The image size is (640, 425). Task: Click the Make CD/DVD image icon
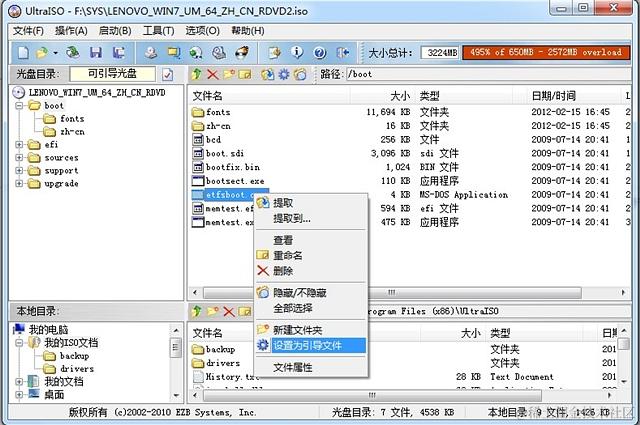151,53
